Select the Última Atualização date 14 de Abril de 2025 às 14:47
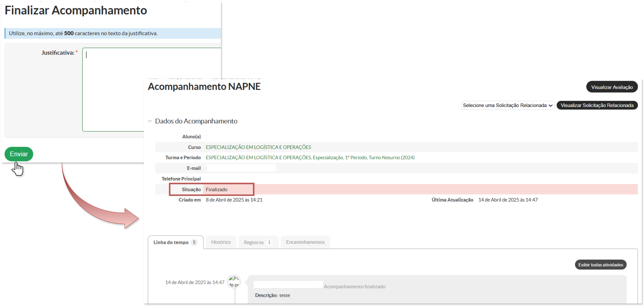This screenshot has height=306, width=644. [508, 200]
